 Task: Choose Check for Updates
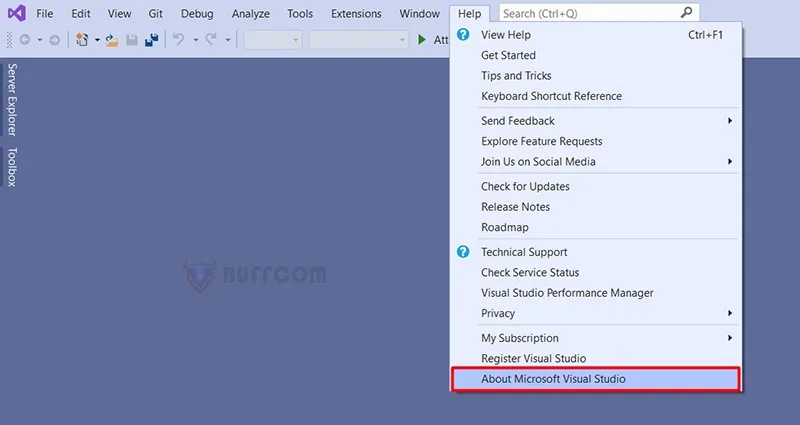pyautogui.click(x=595, y=186)
